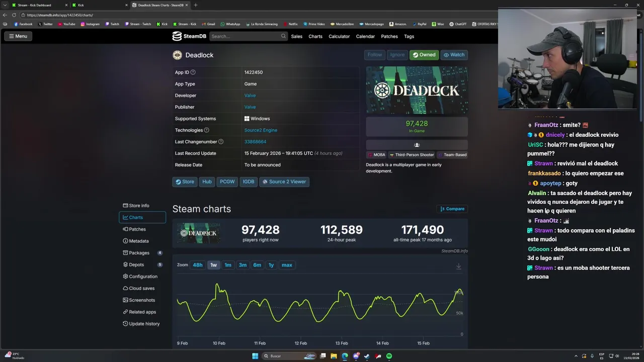This screenshot has height=362, width=644.
Task: Open Steam from the taskbar
Action: [x=367, y=356]
